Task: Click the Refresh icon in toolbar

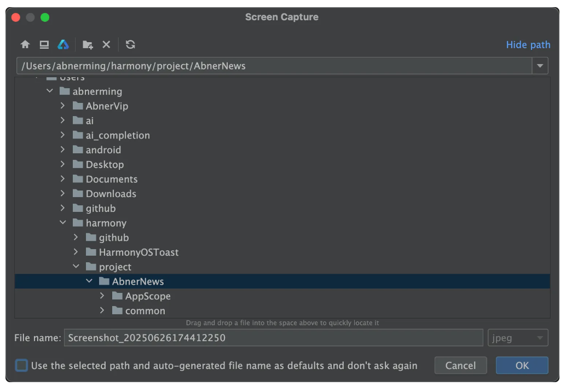Action: click(130, 45)
